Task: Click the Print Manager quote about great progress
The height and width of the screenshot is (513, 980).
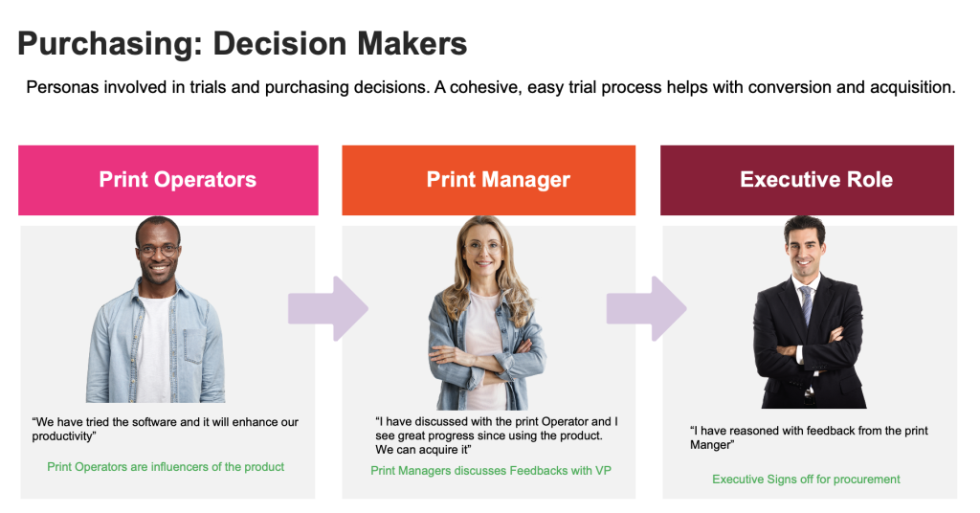Action: pos(496,435)
